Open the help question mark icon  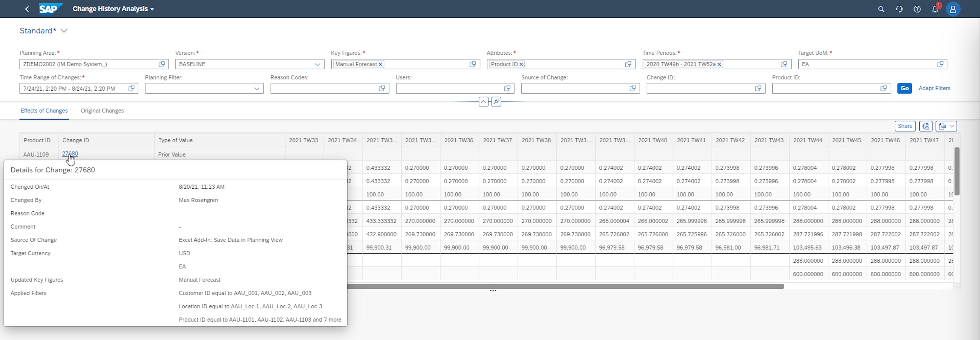tap(917, 9)
